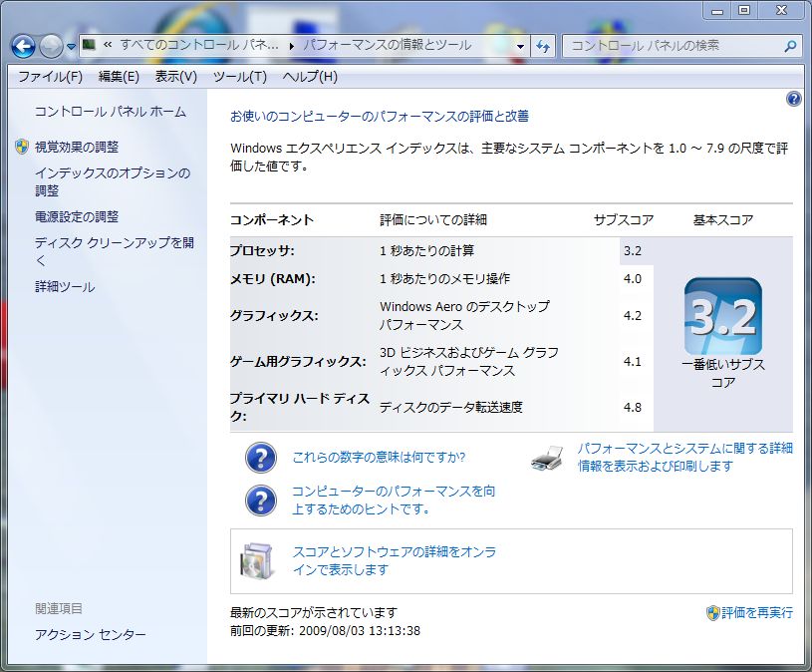This screenshot has width=812, height=672.
Task: Click shield icon beside 評価を再実行
Action: tap(713, 613)
